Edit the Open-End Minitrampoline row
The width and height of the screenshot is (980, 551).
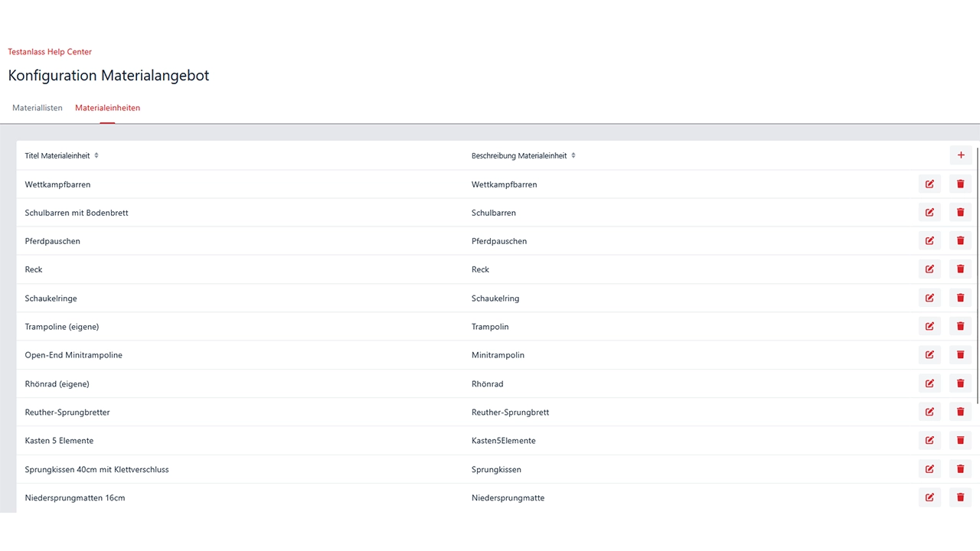pos(929,355)
